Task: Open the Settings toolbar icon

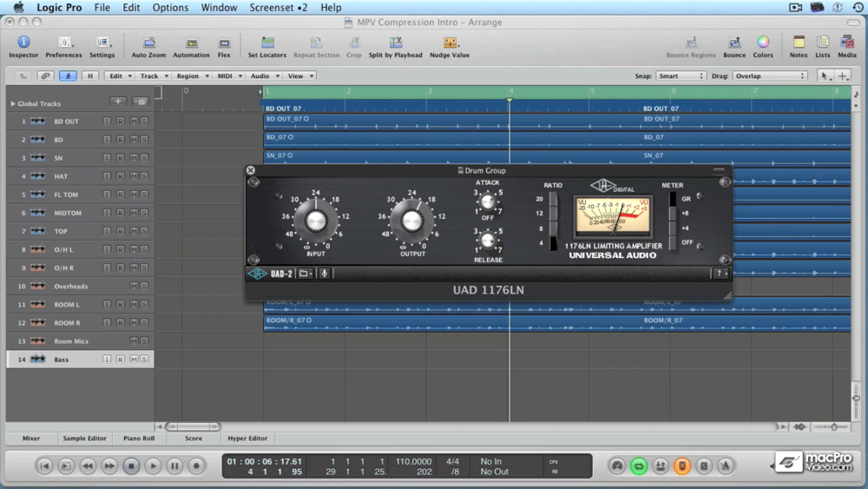Action: coord(102,47)
